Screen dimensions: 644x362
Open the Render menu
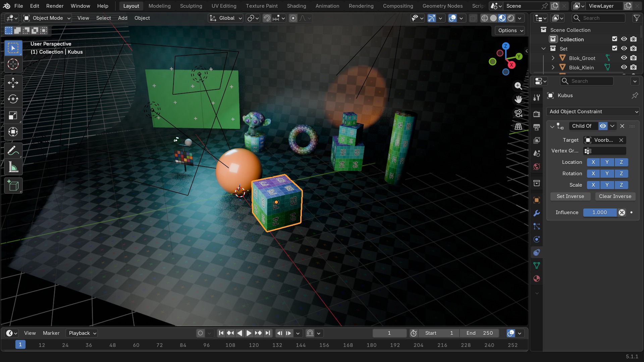coord(55,6)
